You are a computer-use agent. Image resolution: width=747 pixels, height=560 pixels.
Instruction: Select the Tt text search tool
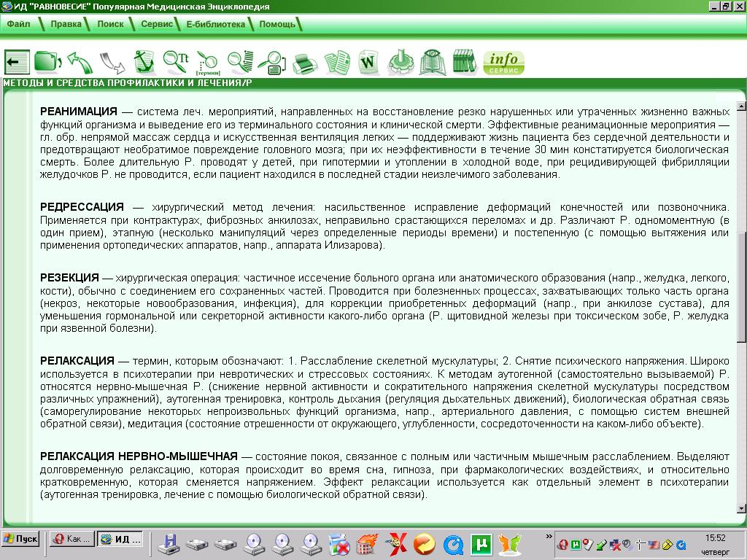coord(174,61)
